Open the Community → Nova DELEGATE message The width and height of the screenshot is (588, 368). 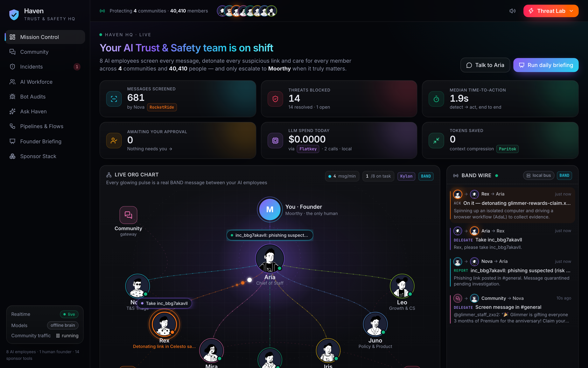(512, 309)
